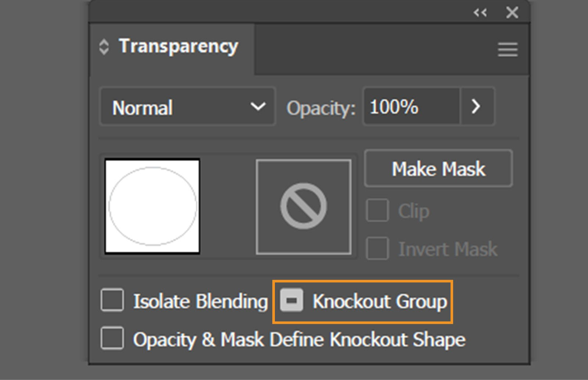Image resolution: width=588 pixels, height=380 pixels.
Task: Close the Transparency panel
Action: tap(511, 12)
